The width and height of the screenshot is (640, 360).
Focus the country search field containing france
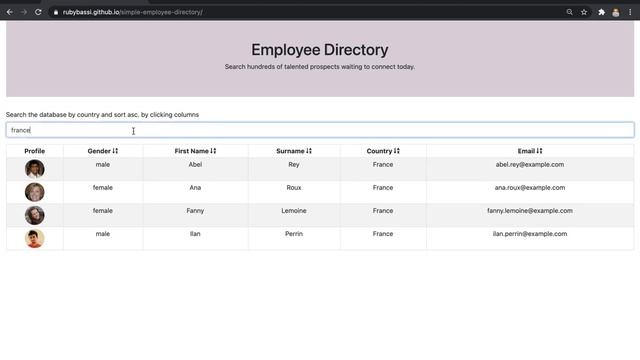[320, 130]
